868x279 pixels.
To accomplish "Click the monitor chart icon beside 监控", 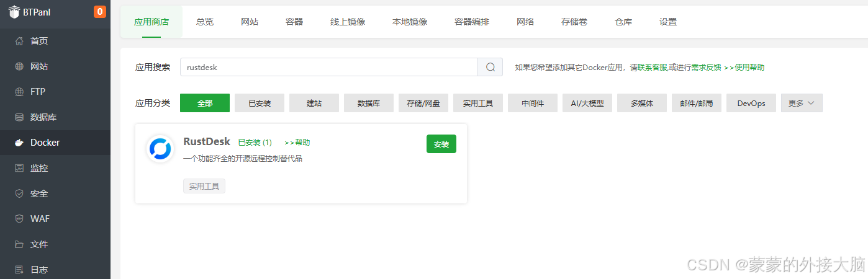I will point(19,168).
